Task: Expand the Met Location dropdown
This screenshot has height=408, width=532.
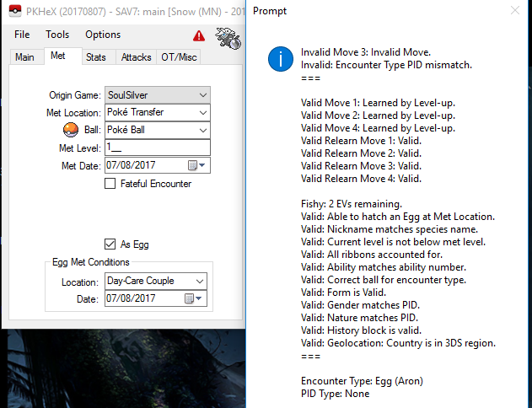Action: pos(203,113)
